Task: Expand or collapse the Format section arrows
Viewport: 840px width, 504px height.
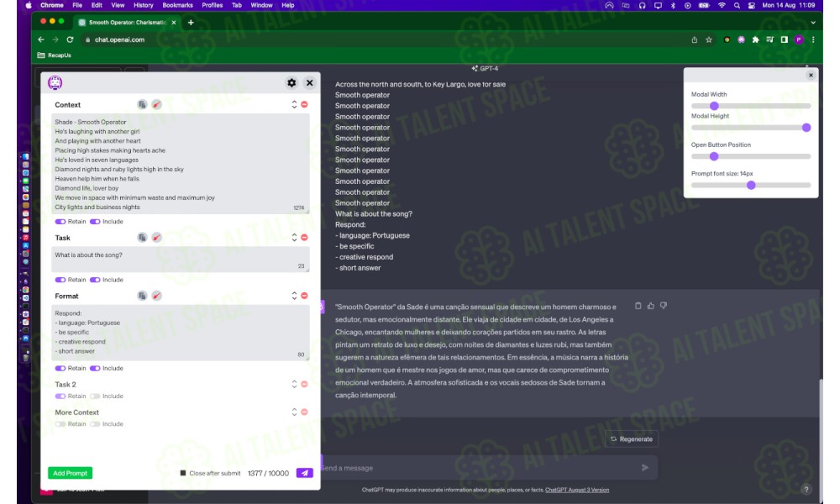Action: pyautogui.click(x=294, y=296)
